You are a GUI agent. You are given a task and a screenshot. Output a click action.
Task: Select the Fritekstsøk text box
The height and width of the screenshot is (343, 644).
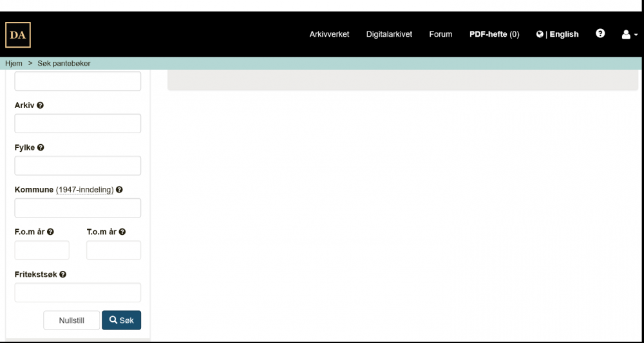(x=77, y=292)
